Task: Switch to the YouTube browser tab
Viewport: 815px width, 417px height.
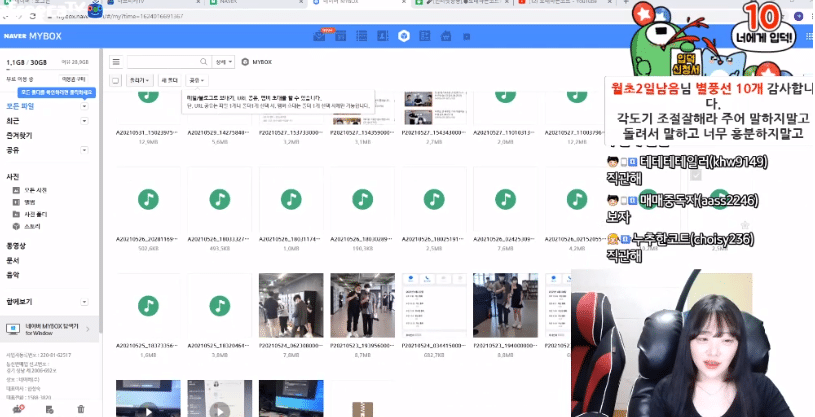Action: pyautogui.click(x=564, y=3)
